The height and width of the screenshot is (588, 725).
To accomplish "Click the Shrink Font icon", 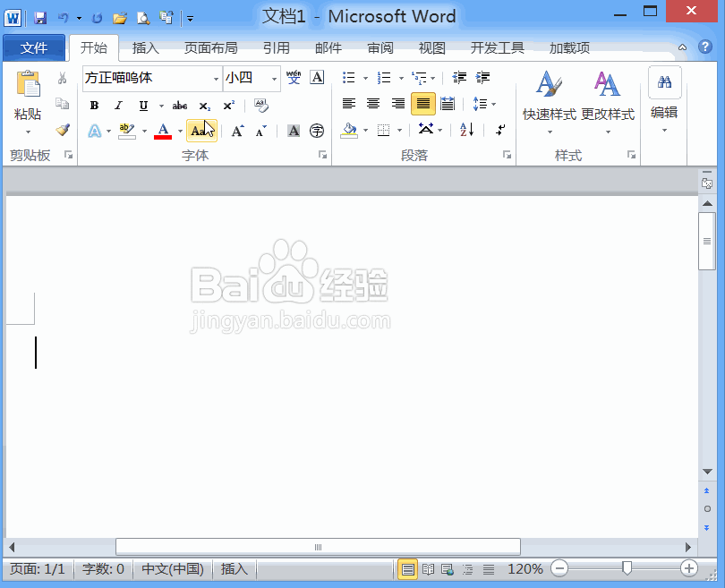I will pyautogui.click(x=261, y=131).
